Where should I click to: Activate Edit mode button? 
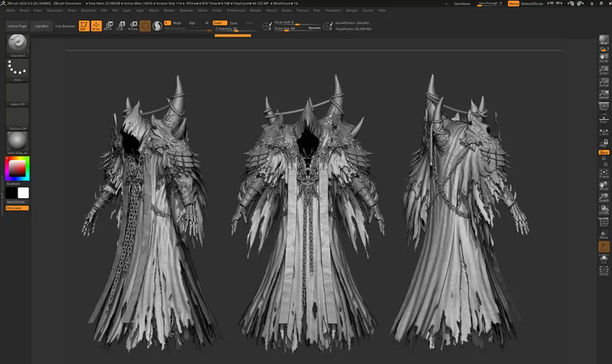(x=84, y=26)
